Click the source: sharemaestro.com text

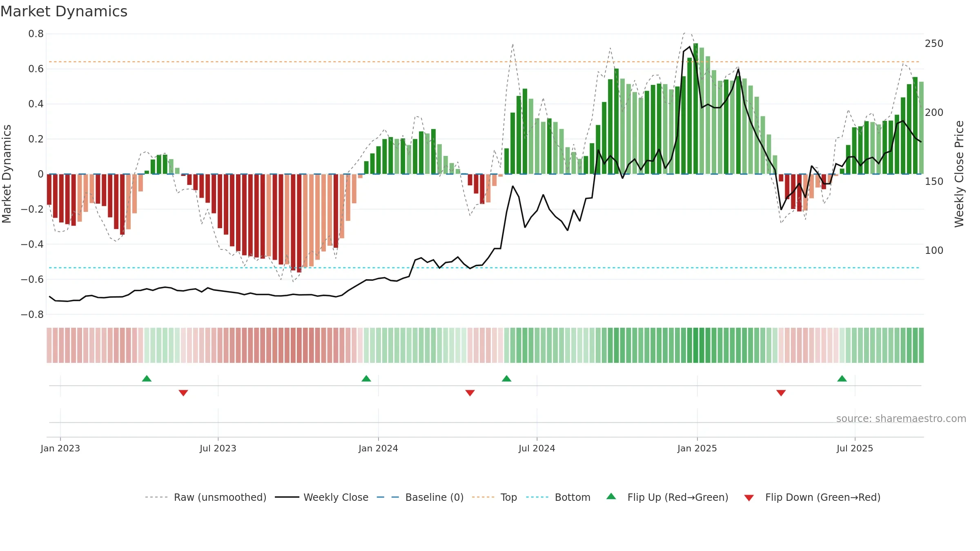pos(901,418)
